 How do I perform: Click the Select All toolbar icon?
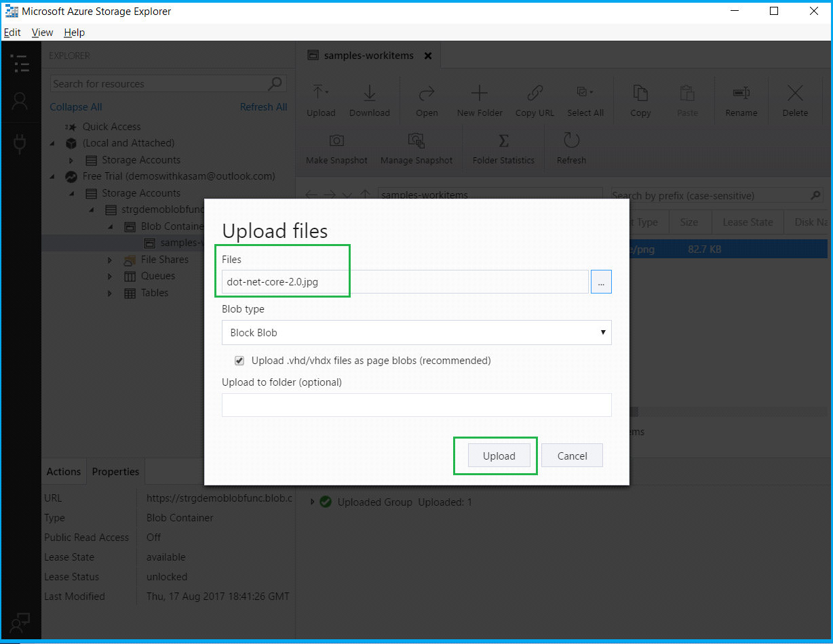pyautogui.click(x=585, y=92)
